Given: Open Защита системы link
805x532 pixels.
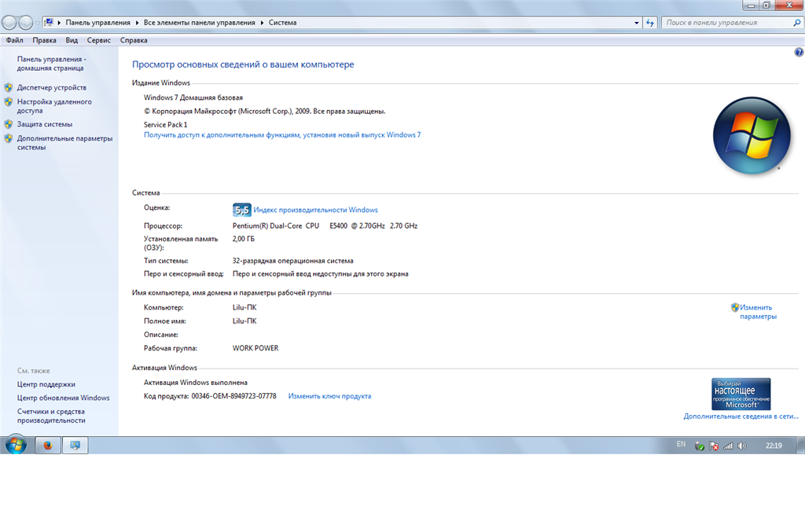Looking at the screenshot, I should point(45,124).
